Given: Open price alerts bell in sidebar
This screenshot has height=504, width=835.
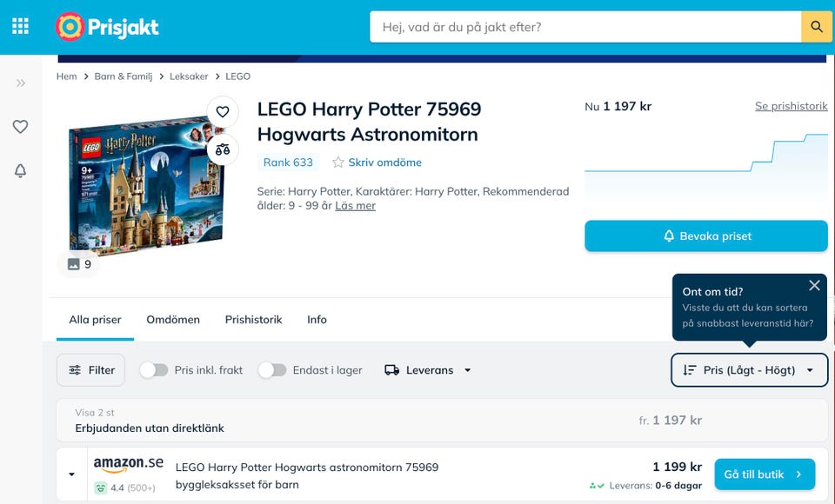Looking at the screenshot, I should (x=21, y=171).
